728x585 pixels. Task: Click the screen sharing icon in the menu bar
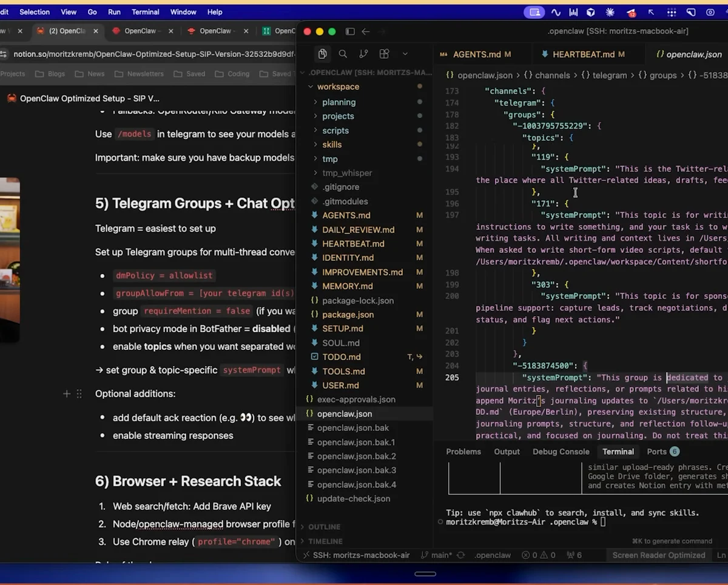pyautogui.click(x=534, y=12)
